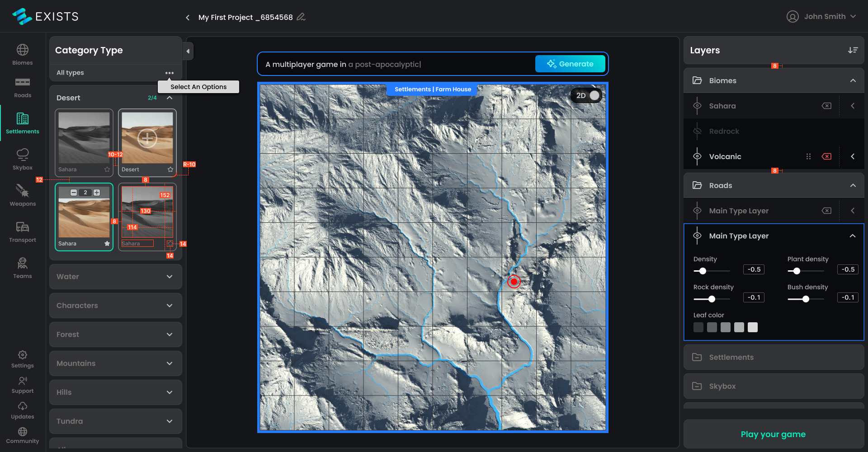Image resolution: width=868 pixels, height=452 pixels.
Task: Go back using the arrow beside project name
Action: pyautogui.click(x=188, y=17)
